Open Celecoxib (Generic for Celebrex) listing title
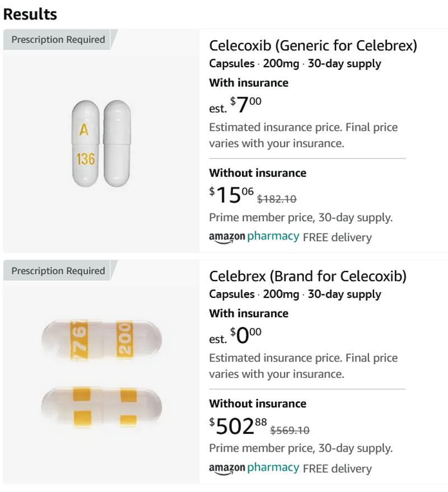 (x=313, y=45)
